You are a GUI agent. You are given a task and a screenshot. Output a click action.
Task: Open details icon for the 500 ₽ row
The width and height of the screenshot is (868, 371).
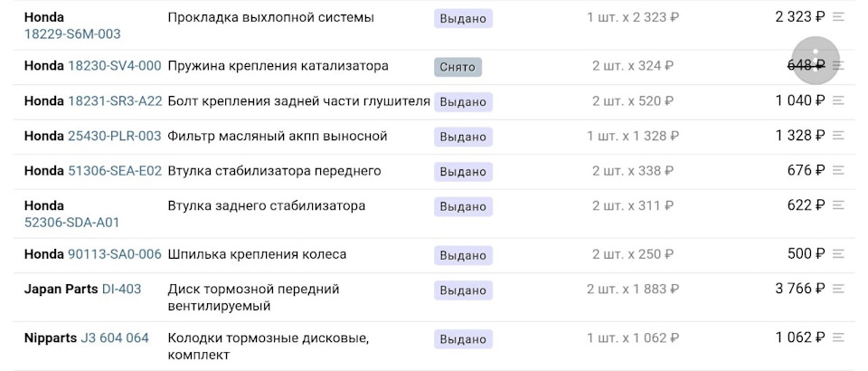click(x=838, y=254)
